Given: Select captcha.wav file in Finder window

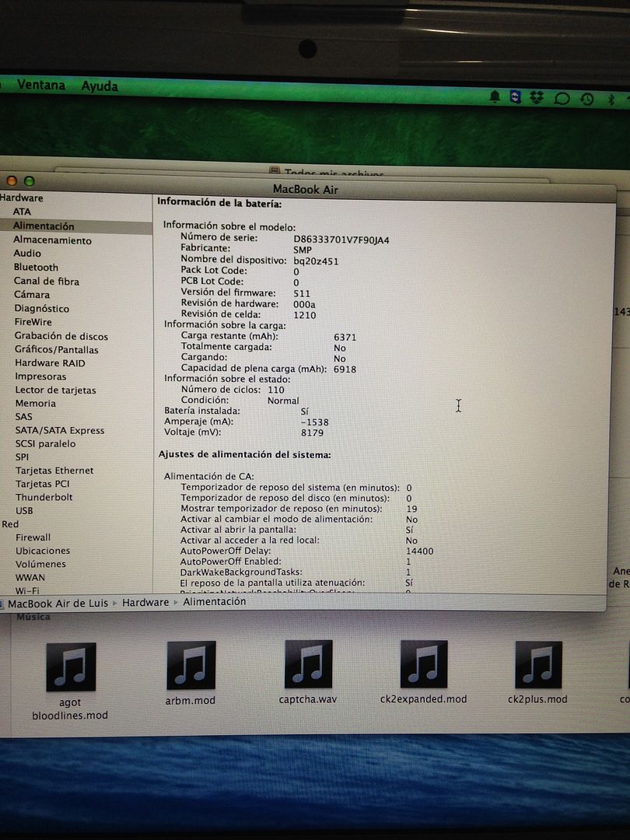Looking at the screenshot, I should tap(308, 673).
